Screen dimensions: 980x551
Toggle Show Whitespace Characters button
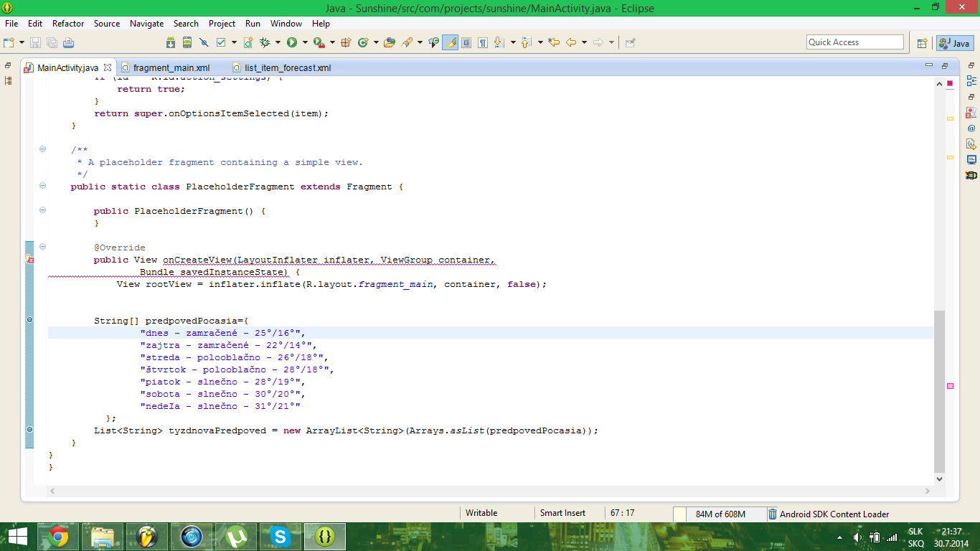pos(483,42)
